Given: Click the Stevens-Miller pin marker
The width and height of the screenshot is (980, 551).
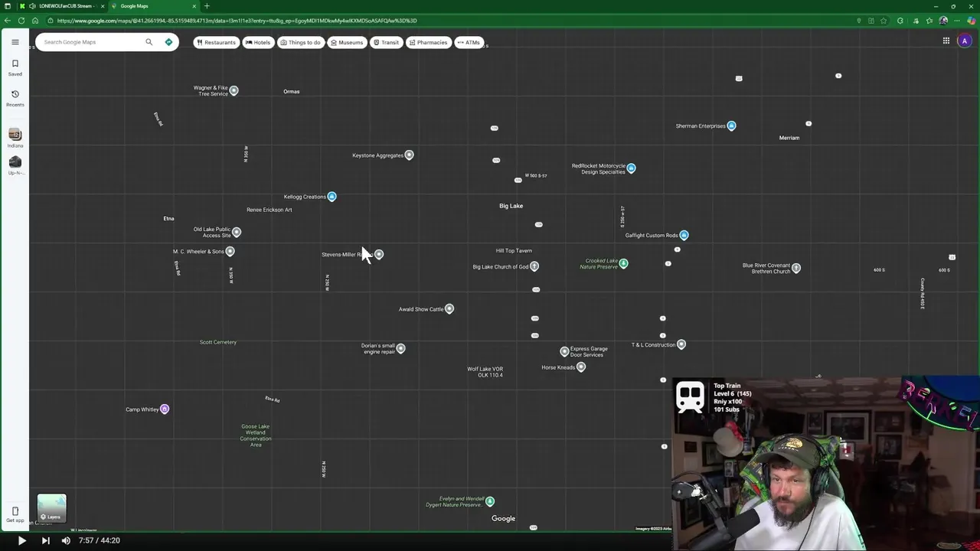Looking at the screenshot, I should coord(379,254).
